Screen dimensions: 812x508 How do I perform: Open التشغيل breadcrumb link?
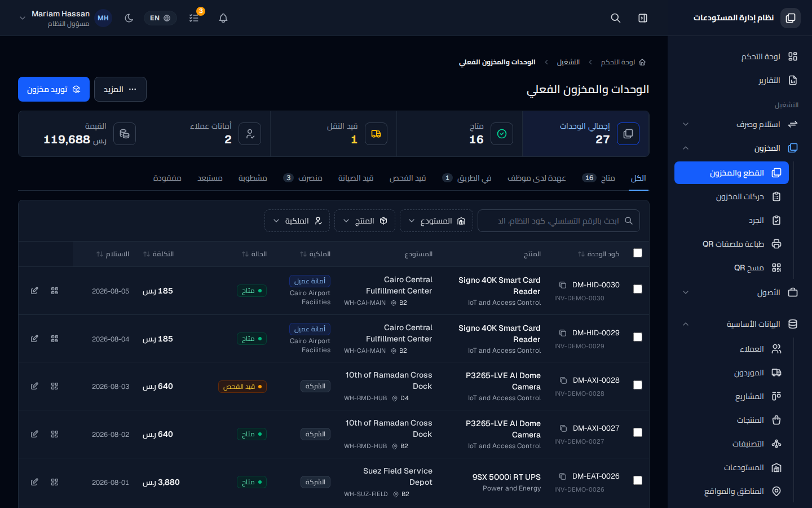pos(568,62)
